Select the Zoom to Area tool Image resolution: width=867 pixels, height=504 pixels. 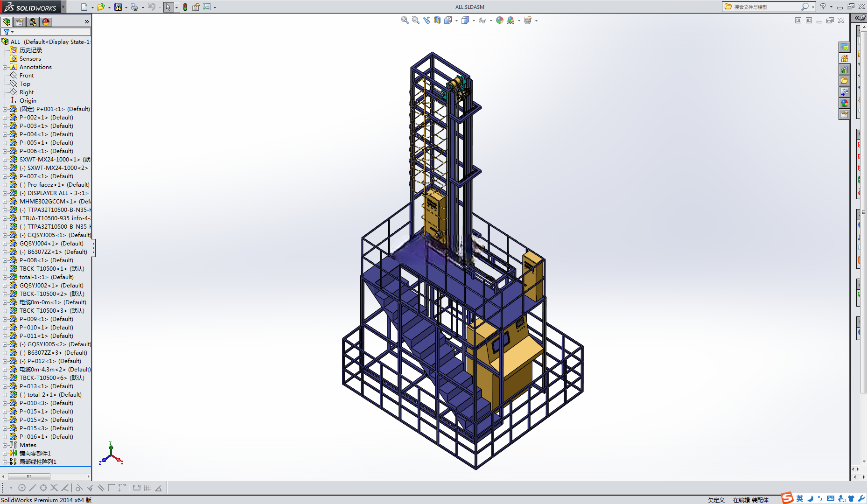(x=415, y=20)
